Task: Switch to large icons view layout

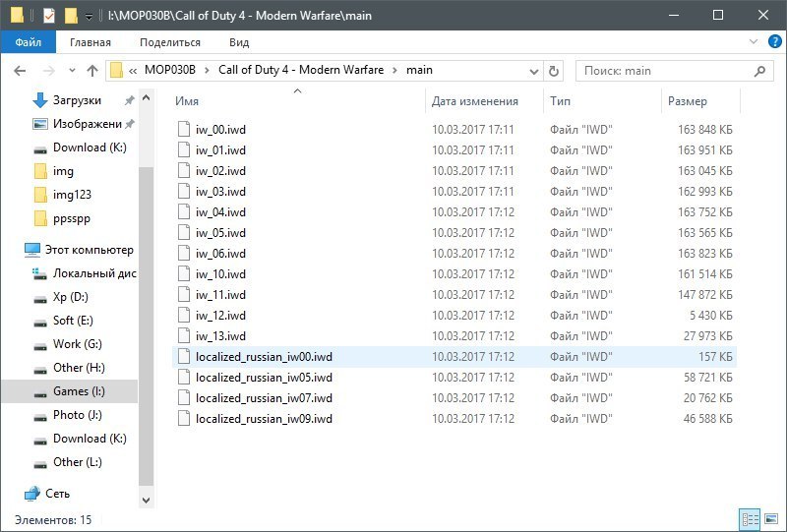Action: [x=770, y=519]
